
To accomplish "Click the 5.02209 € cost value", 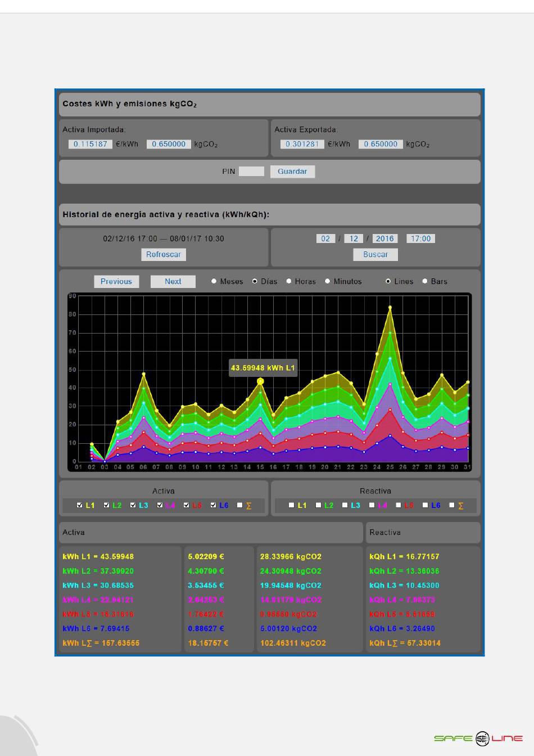I will (x=206, y=556).
